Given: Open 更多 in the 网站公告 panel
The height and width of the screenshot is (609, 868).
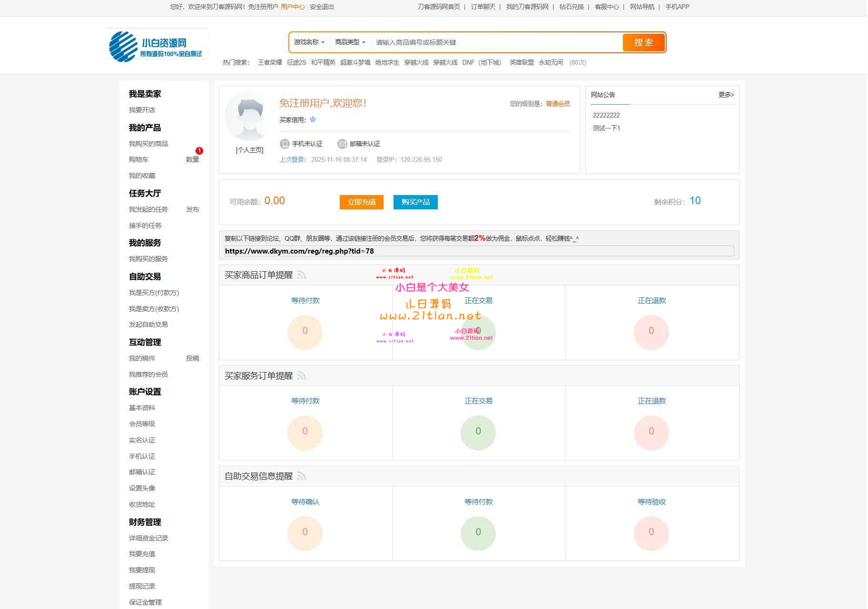Looking at the screenshot, I should [x=726, y=95].
